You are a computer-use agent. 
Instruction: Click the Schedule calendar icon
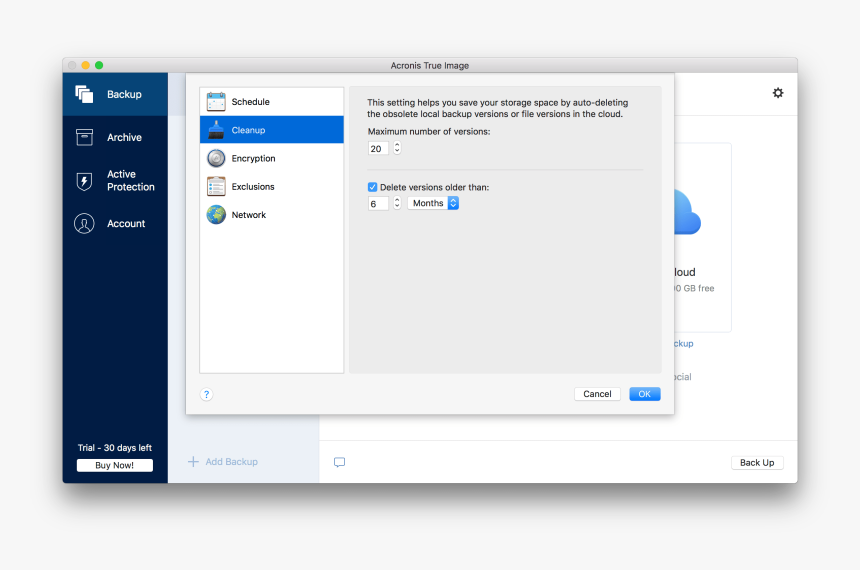coord(216,101)
